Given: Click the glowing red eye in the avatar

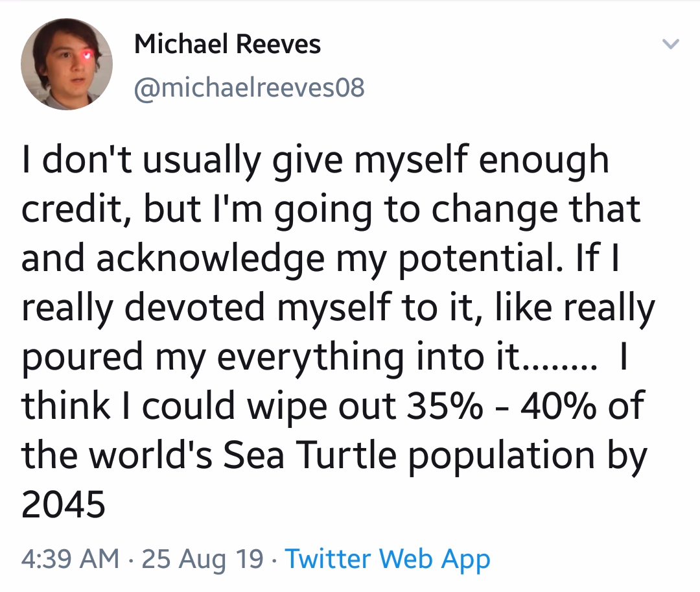Looking at the screenshot, I should pos(86,54).
